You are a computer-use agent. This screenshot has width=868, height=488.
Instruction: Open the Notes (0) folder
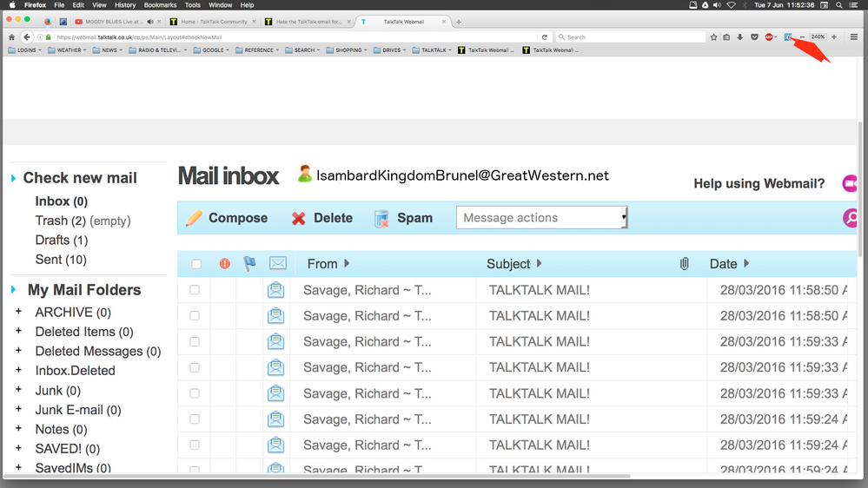point(61,429)
